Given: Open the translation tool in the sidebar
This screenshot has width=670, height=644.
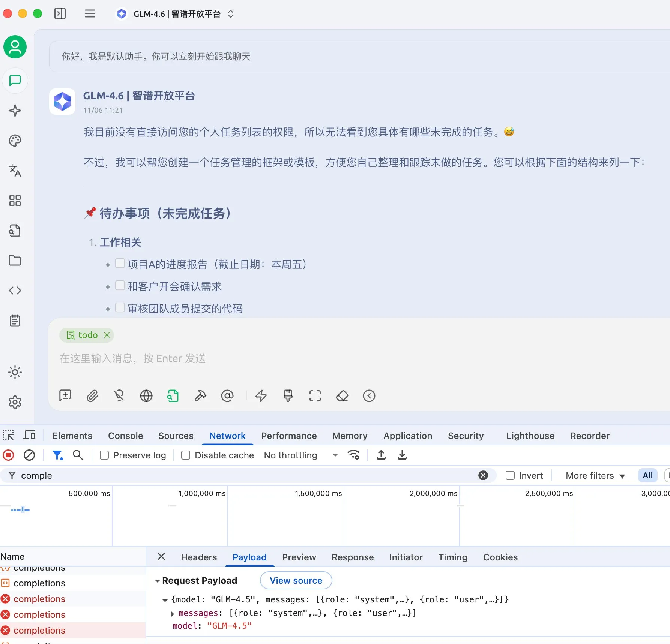Looking at the screenshot, I should click(15, 171).
